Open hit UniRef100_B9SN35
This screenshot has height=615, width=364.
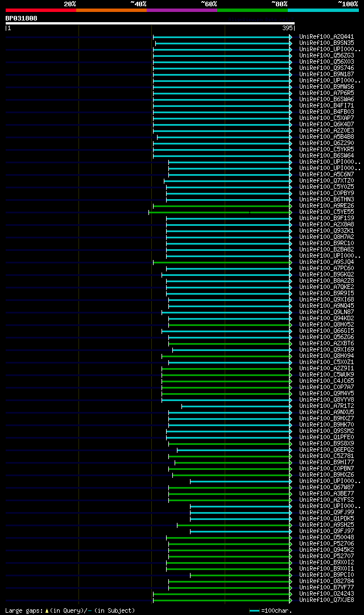326,43
